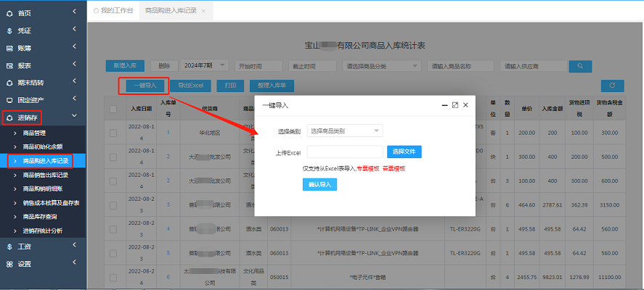Check the row checkbox for 入库单号 4
Image resolution: width=644 pixels, height=290 pixels.
tap(113, 228)
